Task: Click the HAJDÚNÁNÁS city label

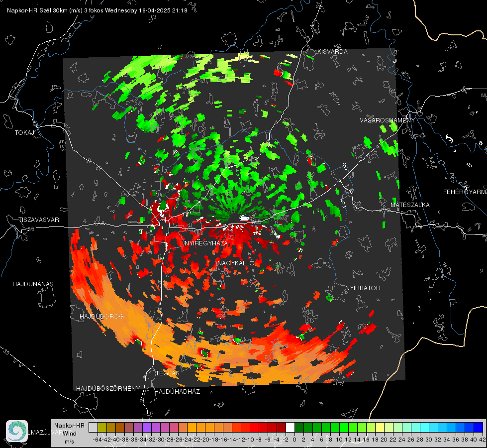Action: tap(33, 284)
